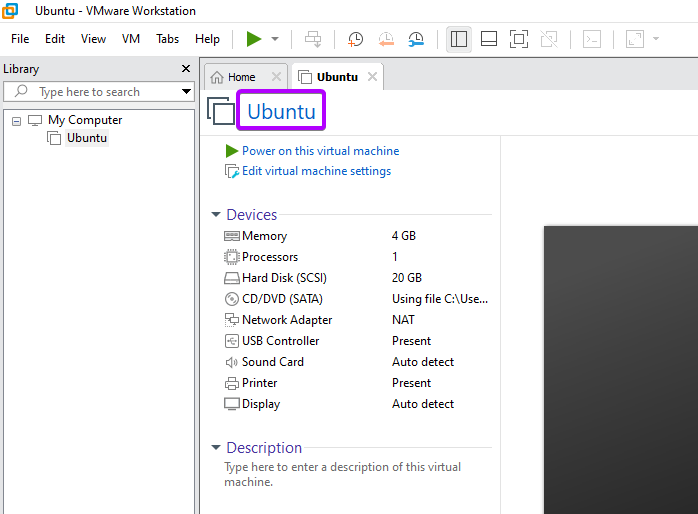The image size is (698, 514).
Task: Select Ubuntu in the library tree
Action: coord(87,138)
